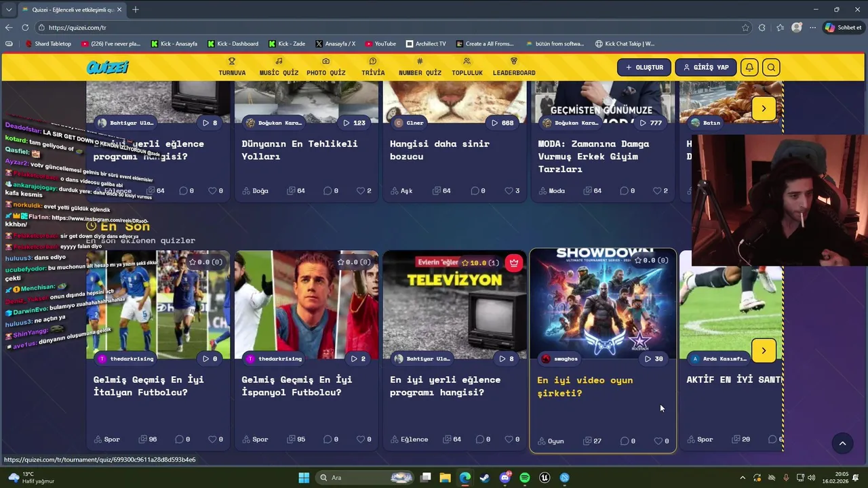Viewport: 868px width, 488px height.
Task: Open 'Hangisi daha sinir bozucu' quiz
Action: pos(439,150)
